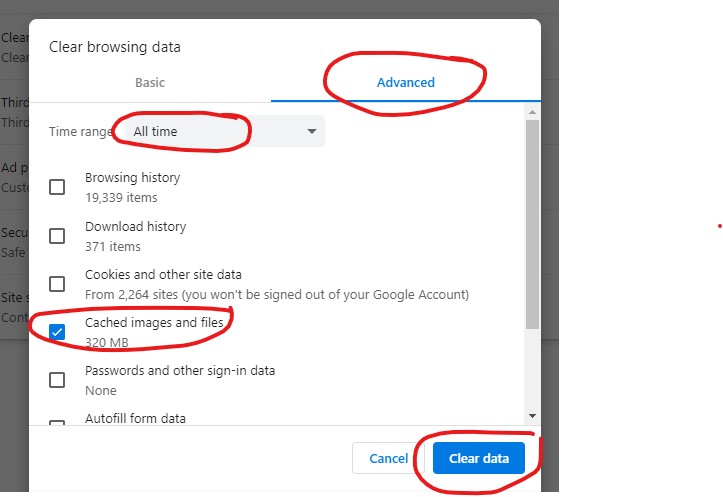This screenshot has width=723, height=497.
Task: Select the Advanced tab
Action: coord(405,82)
